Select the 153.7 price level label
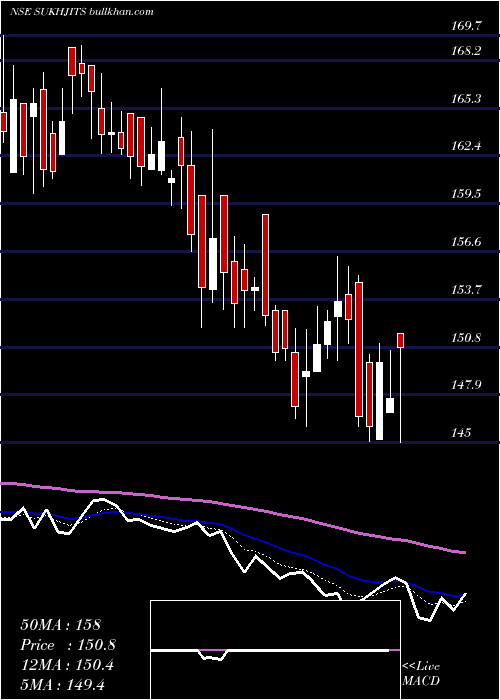This screenshot has height=700, width=500. [x=466, y=290]
